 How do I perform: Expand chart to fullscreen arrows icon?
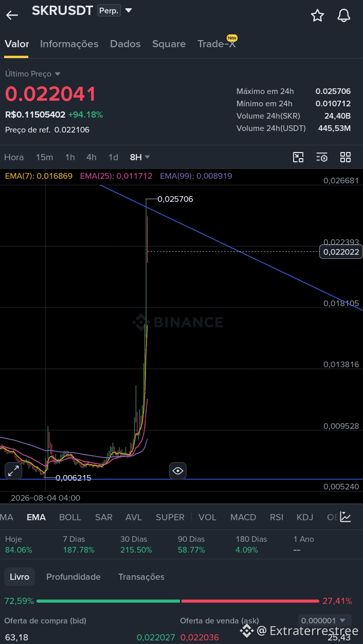tap(13, 470)
